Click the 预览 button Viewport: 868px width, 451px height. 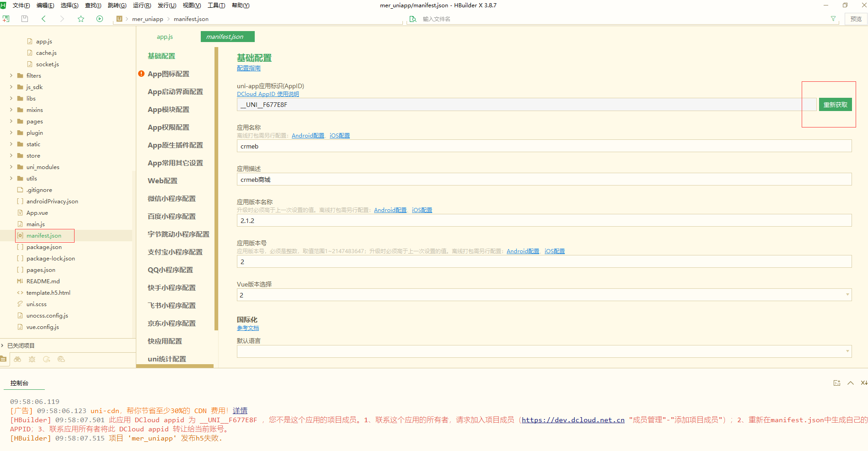click(856, 19)
